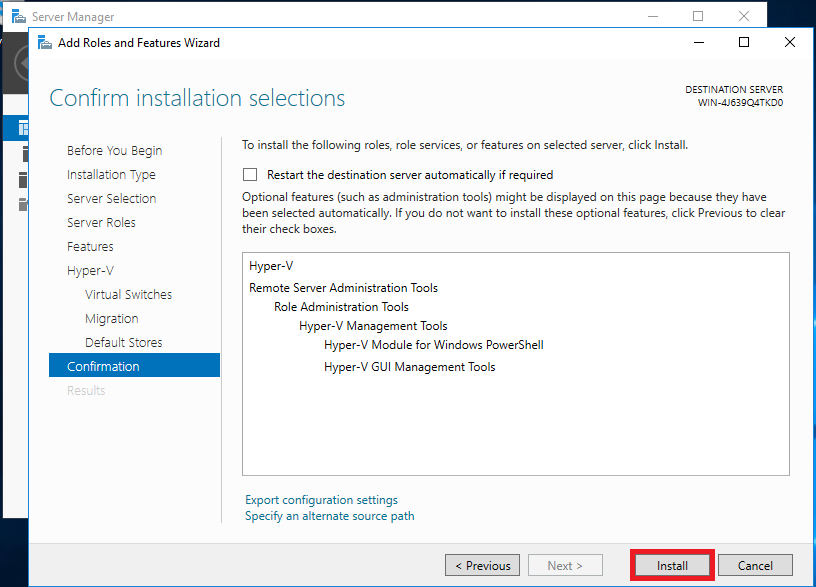Image resolution: width=816 pixels, height=587 pixels.
Task: Select Hyper-V Management Tools entry
Action: point(373,326)
